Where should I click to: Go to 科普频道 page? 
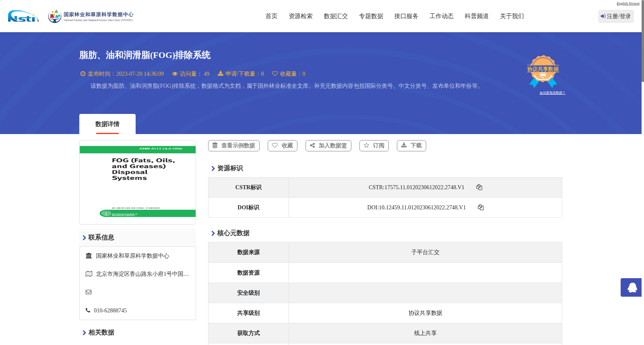tap(477, 16)
